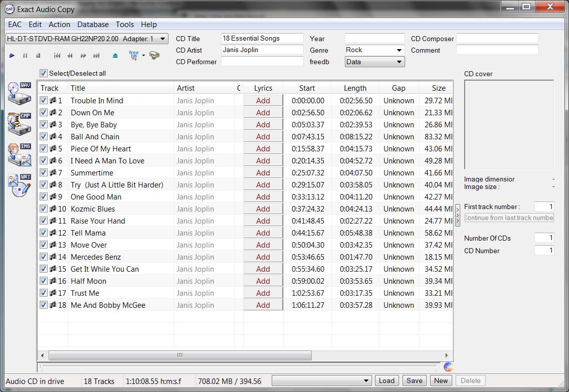This screenshot has height=392, width=569.
Task: Click the CD Artist field Janis Joplin
Action: 262,50
